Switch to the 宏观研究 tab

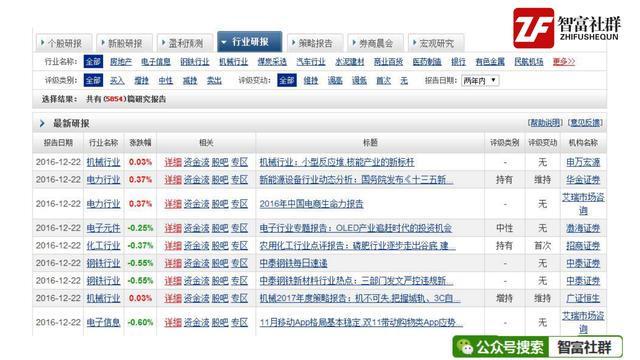[x=436, y=43]
